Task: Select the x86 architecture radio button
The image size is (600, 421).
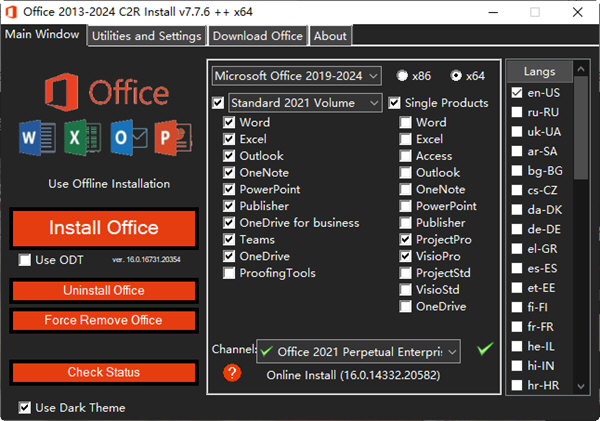Action: pyautogui.click(x=402, y=76)
